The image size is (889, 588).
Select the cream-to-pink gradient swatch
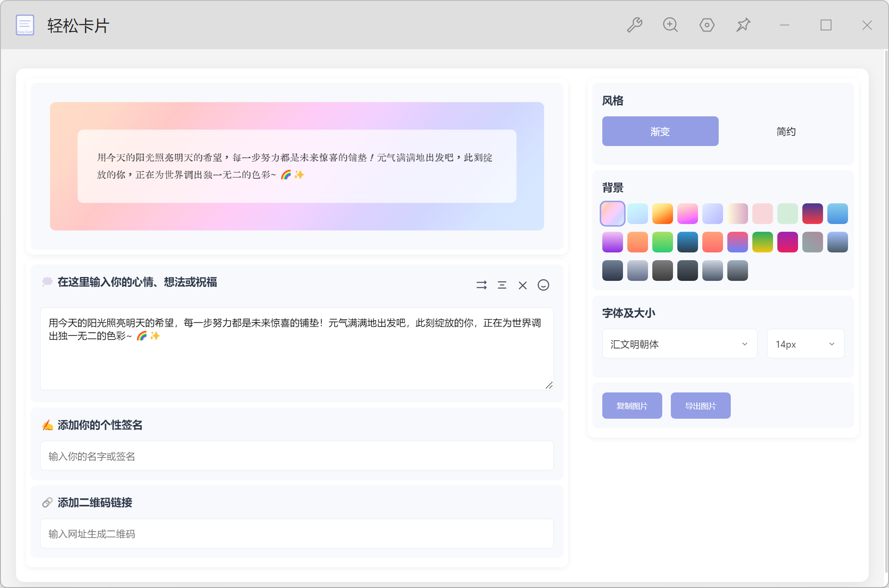[738, 214]
